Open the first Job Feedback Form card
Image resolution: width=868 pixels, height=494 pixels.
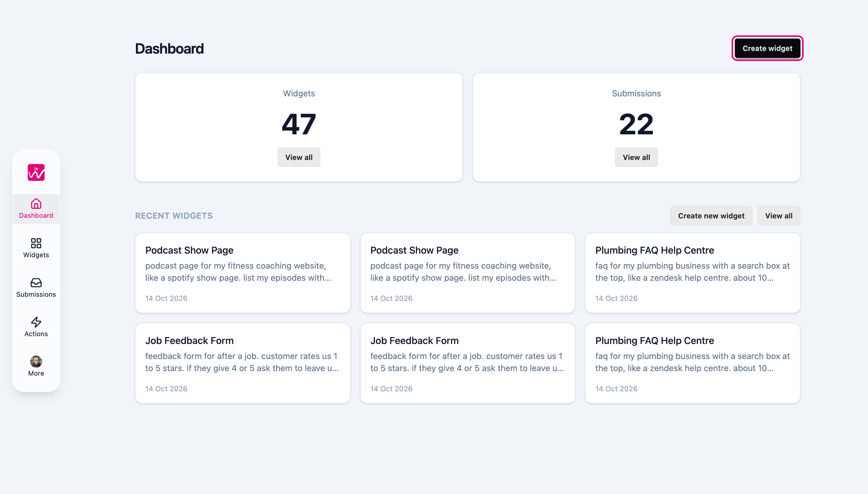click(242, 363)
